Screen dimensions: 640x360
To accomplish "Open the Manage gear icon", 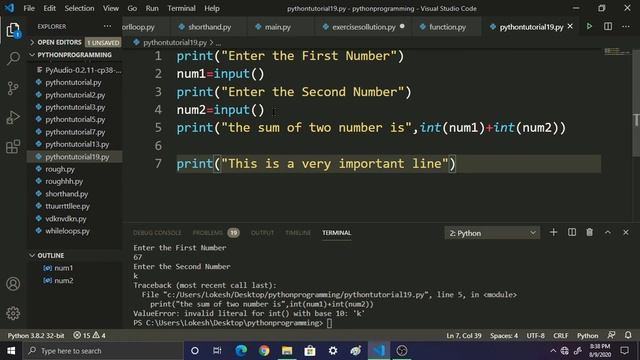I will tap(13, 313).
